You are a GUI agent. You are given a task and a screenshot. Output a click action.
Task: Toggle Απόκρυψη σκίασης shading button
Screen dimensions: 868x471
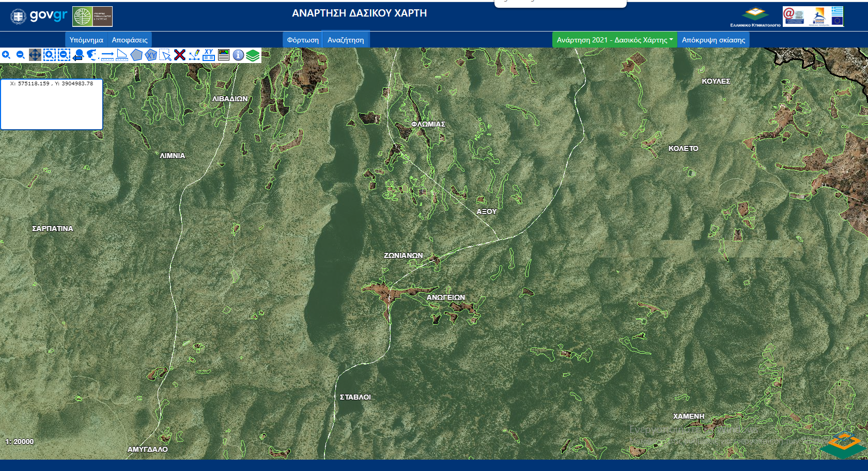pos(713,40)
